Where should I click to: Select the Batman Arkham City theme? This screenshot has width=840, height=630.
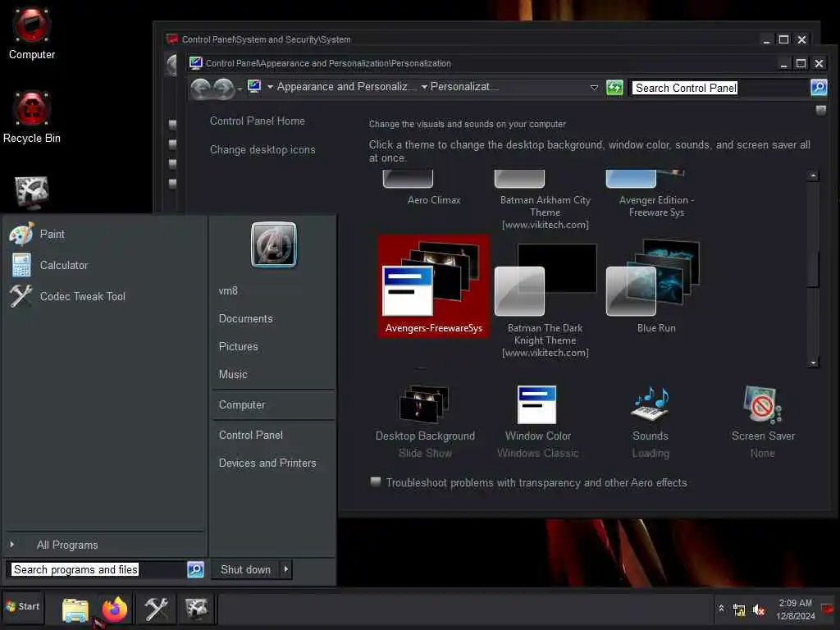click(x=545, y=199)
